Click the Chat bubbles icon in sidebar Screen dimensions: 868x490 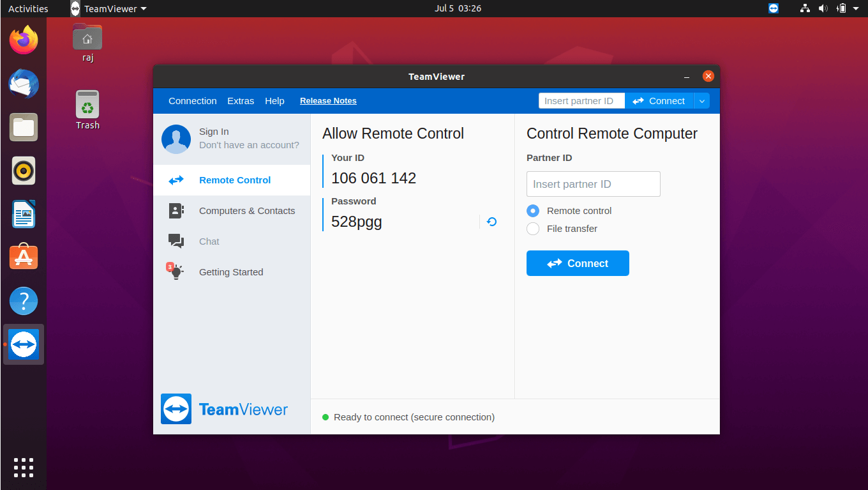point(176,241)
